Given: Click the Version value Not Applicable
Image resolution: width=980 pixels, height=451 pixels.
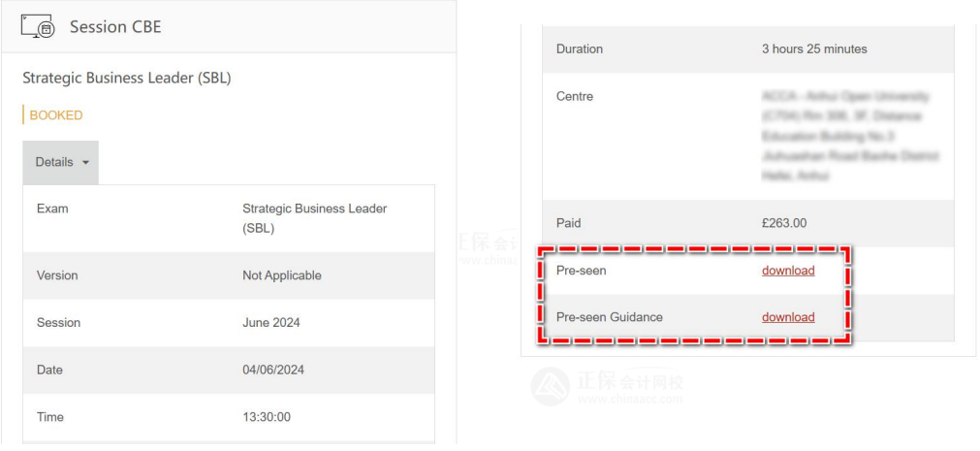Looking at the screenshot, I should tap(281, 275).
